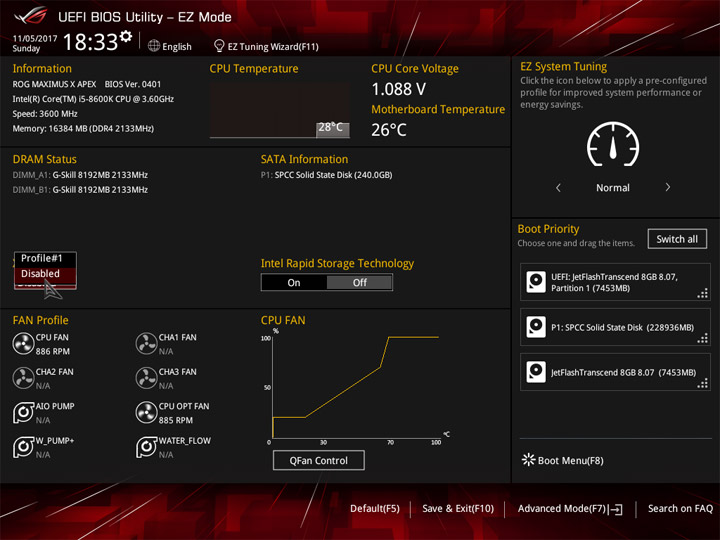720x540 pixels.
Task: Select the CHA2 FAN fan icon
Action: pyautogui.click(x=23, y=378)
